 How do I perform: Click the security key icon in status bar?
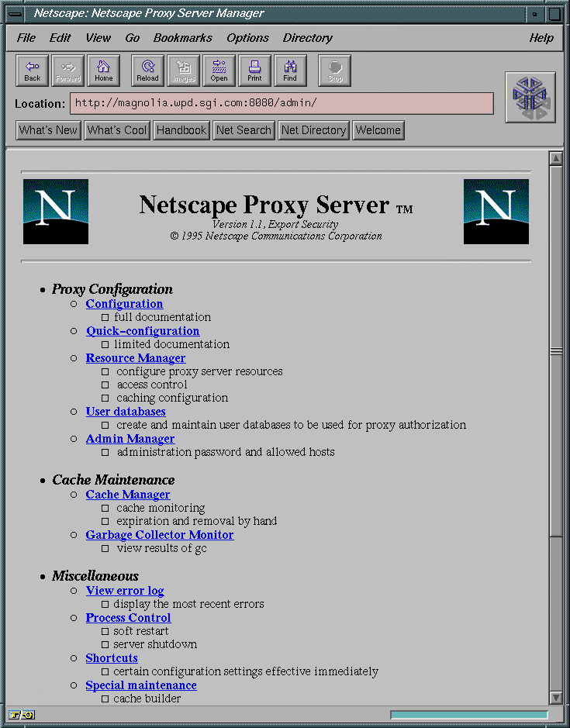22,715
